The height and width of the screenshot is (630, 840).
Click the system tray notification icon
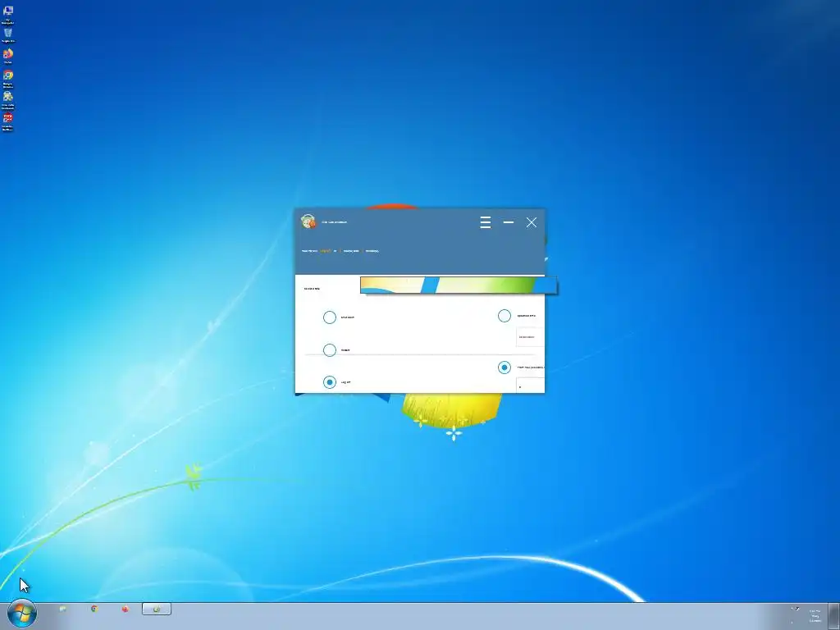click(x=796, y=609)
